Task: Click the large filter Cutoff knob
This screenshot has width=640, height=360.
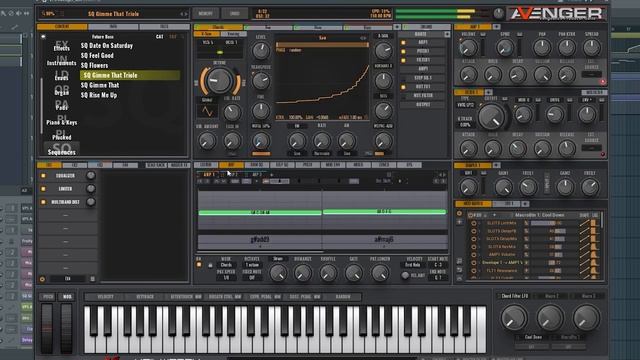Action: 491,116
